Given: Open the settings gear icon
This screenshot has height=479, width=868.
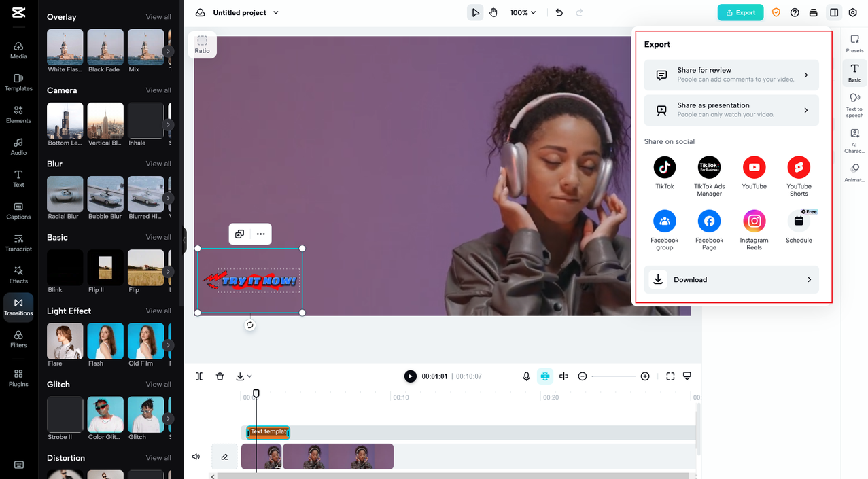Looking at the screenshot, I should [852, 12].
